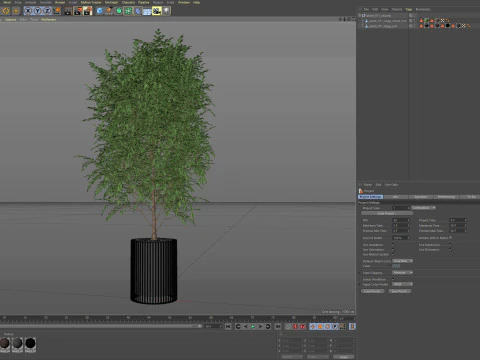The image size is (480, 360).
Task: Switch to the Dynamics tab
Action: coord(421,197)
